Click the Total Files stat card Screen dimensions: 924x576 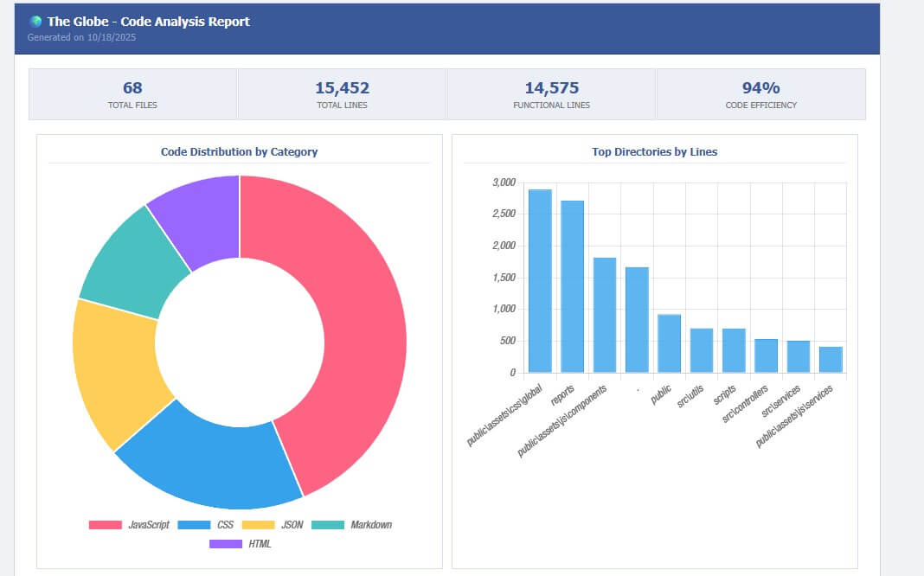point(132,94)
